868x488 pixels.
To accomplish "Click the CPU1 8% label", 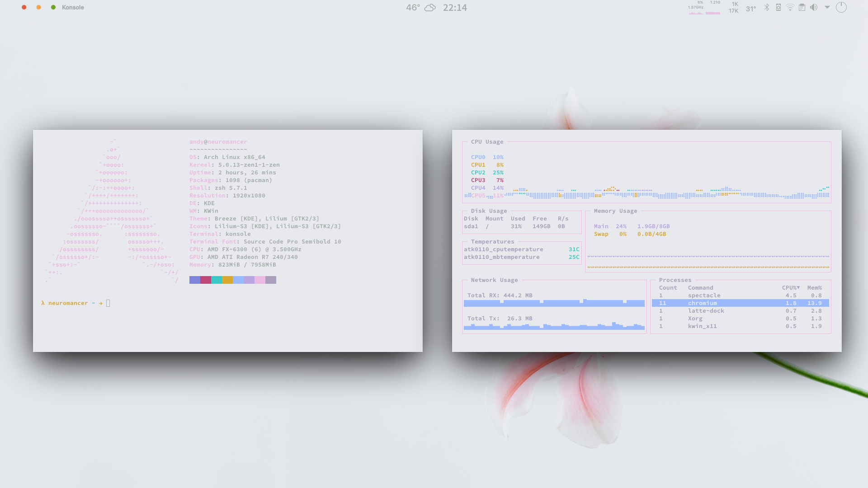I will tap(487, 165).
